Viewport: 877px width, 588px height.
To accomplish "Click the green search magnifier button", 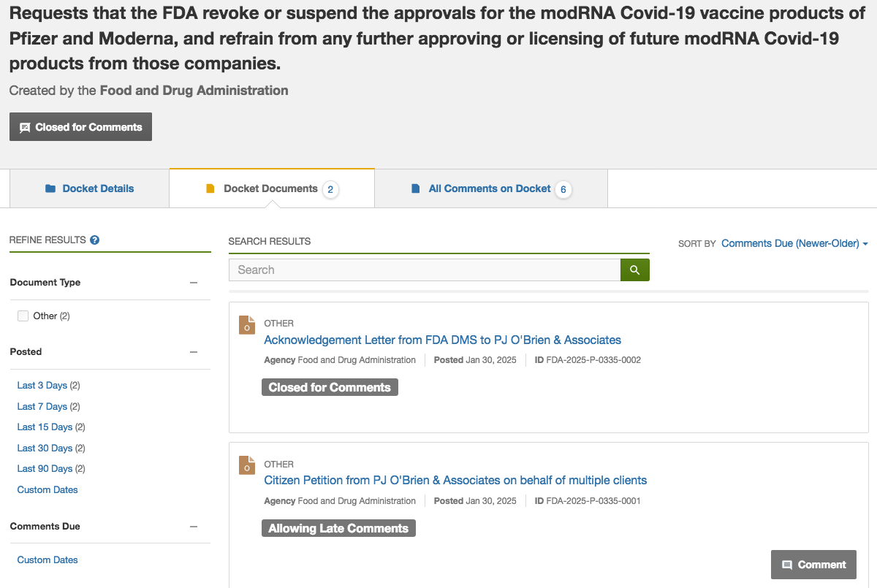I will 634,270.
